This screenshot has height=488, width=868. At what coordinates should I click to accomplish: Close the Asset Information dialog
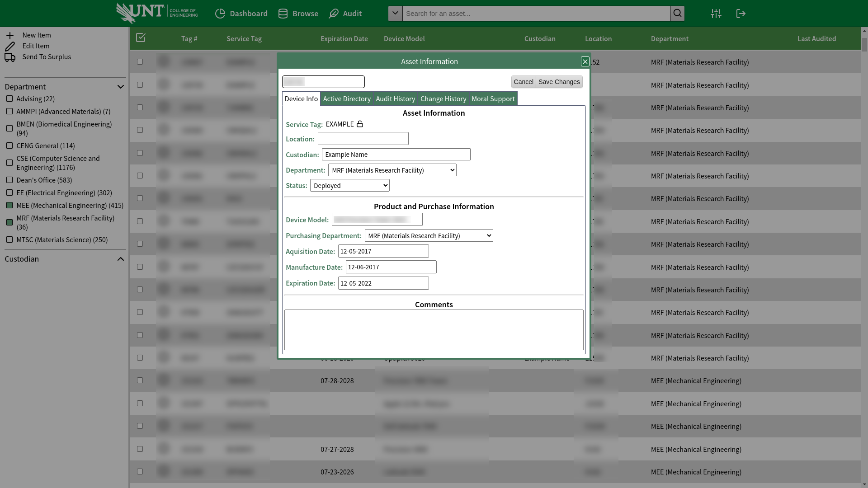[x=585, y=61]
